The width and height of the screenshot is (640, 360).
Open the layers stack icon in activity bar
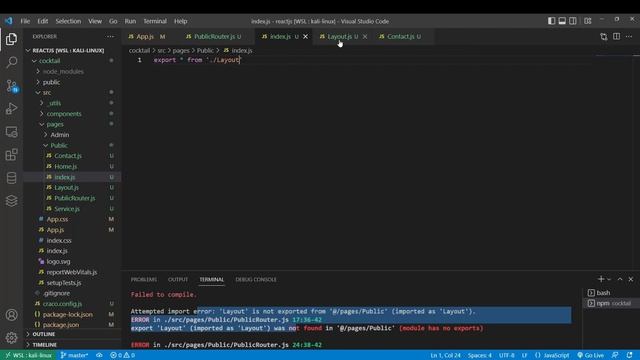(11, 200)
